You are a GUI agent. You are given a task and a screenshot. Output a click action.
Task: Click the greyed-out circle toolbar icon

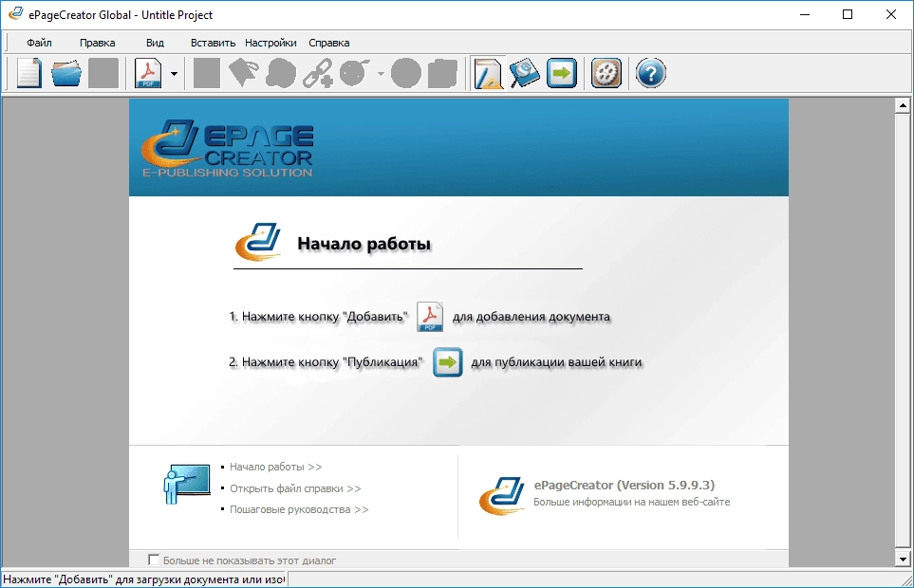[x=405, y=73]
